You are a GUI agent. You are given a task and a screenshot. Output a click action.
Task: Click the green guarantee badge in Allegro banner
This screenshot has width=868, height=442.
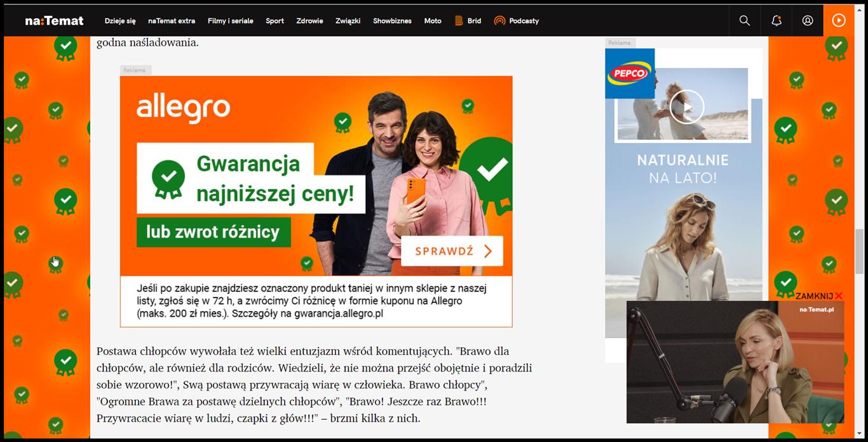169,178
